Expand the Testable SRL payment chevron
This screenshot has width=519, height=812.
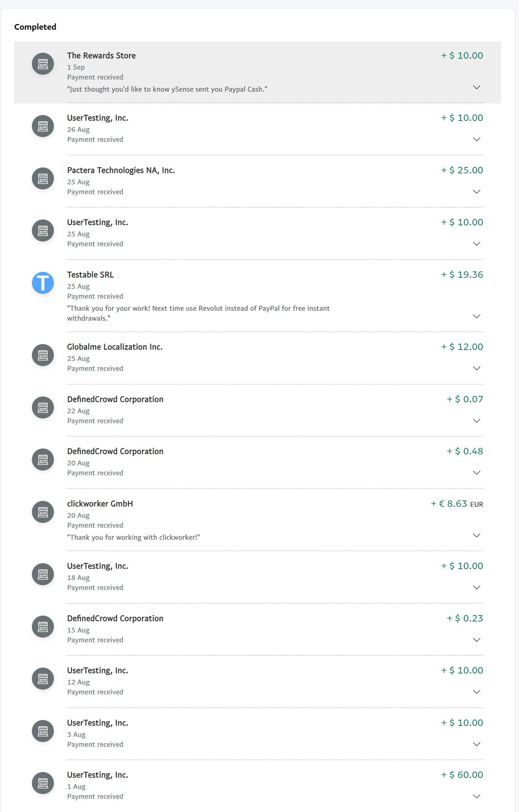(476, 316)
